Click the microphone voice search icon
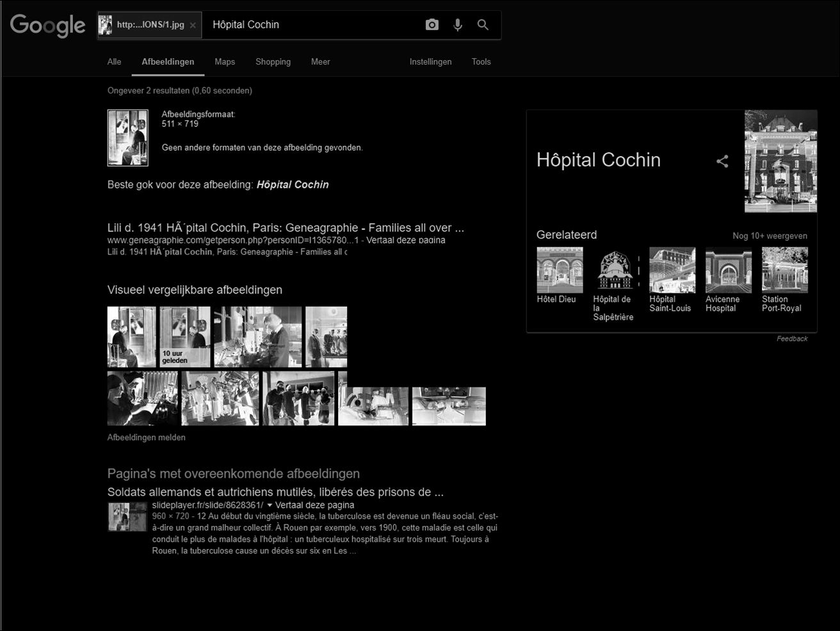Image resolution: width=840 pixels, height=631 pixels. coord(458,25)
